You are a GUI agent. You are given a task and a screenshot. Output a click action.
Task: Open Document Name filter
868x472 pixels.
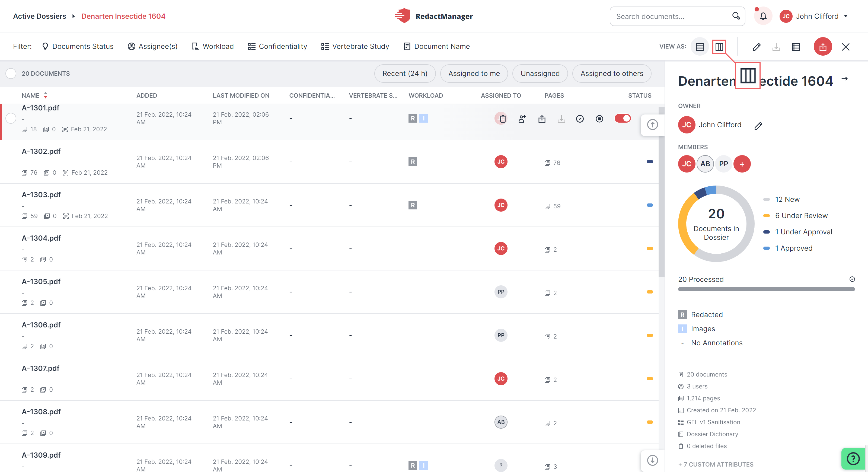pyautogui.click(x=437, y=46)
